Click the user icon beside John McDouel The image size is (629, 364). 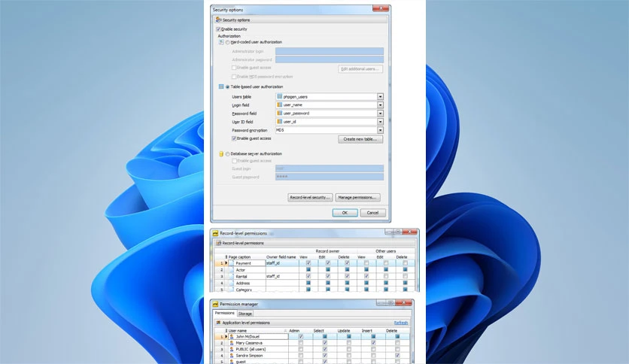(232, 337)
